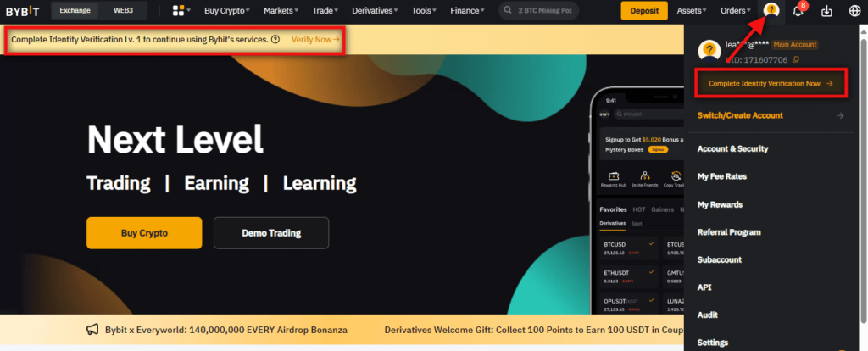Expand the Finance menu

[467, 10]
